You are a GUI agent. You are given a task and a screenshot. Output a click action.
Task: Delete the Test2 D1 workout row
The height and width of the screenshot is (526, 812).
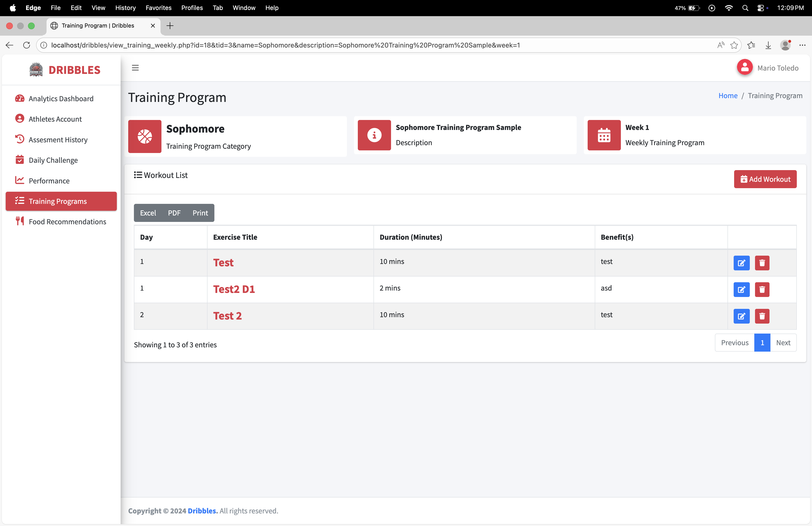tap(761, 289)
